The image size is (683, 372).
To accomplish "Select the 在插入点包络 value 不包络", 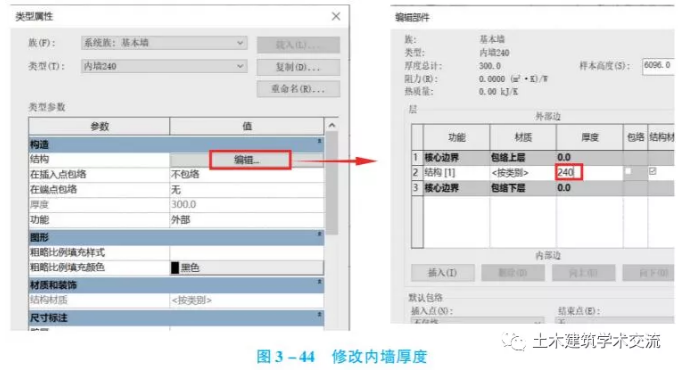I will coord(247,174).
